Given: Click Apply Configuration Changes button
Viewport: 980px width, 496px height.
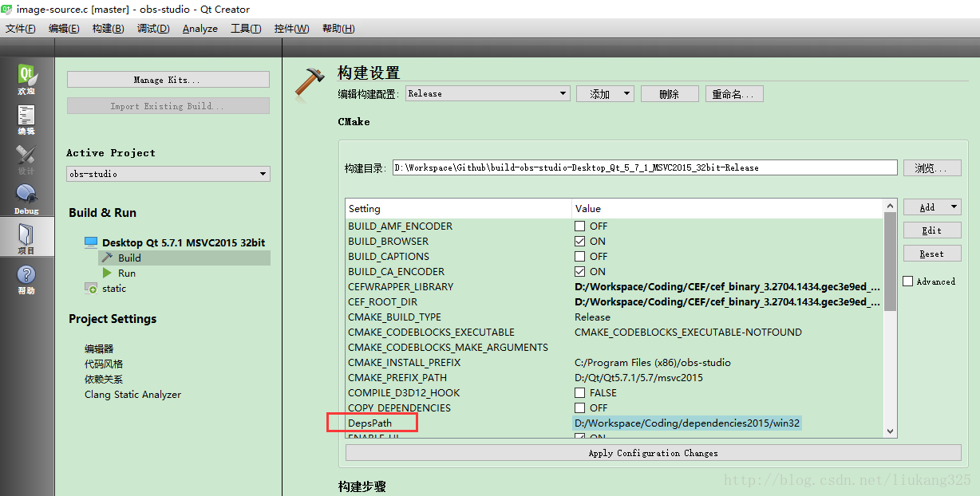Looking at the screenshot, I should point(653,453).
